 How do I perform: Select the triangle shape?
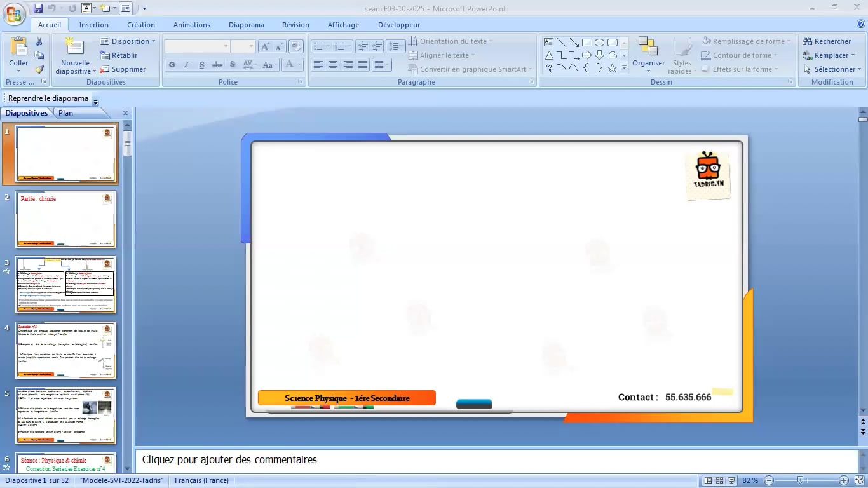point(549,55)
